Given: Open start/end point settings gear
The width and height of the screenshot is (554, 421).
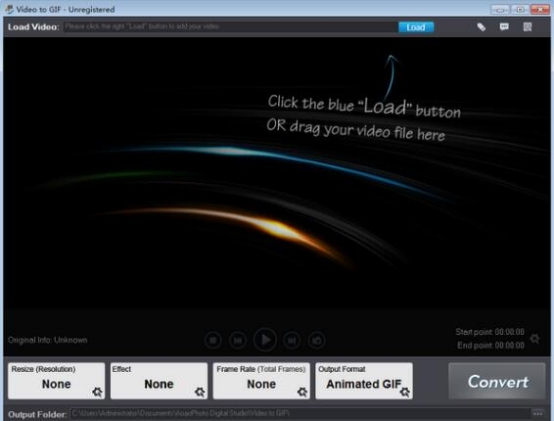Looking at the screenshot, I should point(535,339).
